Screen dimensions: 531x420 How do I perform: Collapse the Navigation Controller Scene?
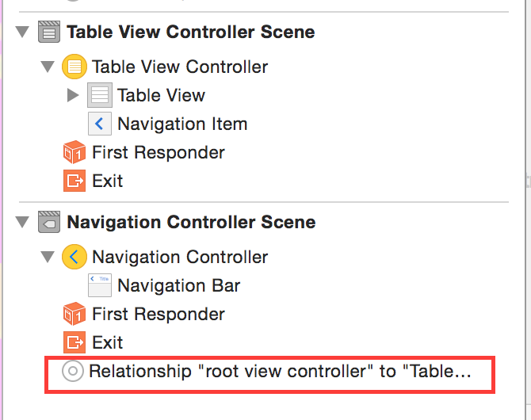click(22, 222)
